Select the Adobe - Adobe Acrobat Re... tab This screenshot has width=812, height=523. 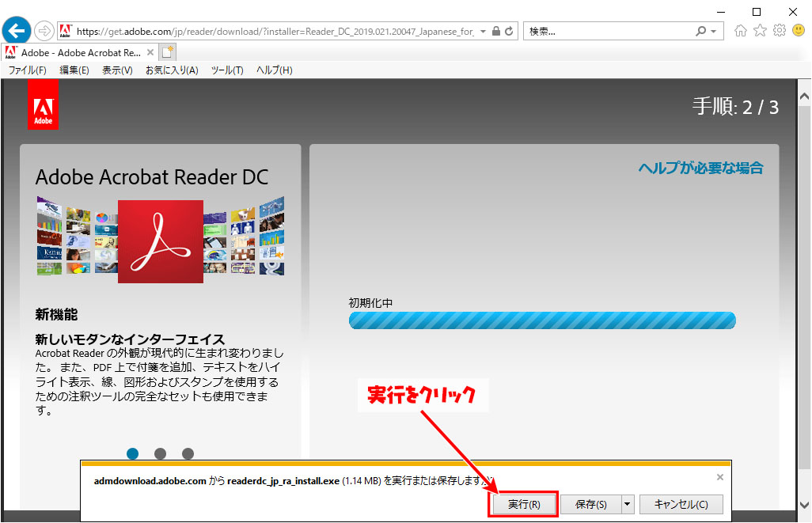coord(80,52)
